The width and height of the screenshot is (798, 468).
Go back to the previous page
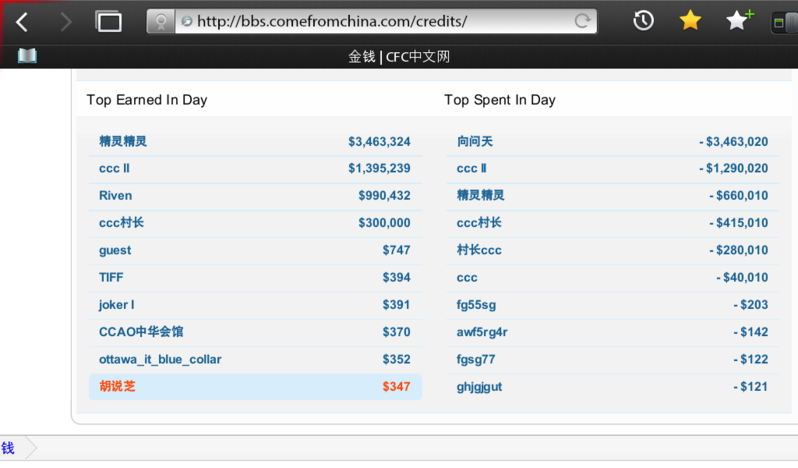[x=22, y=21]
